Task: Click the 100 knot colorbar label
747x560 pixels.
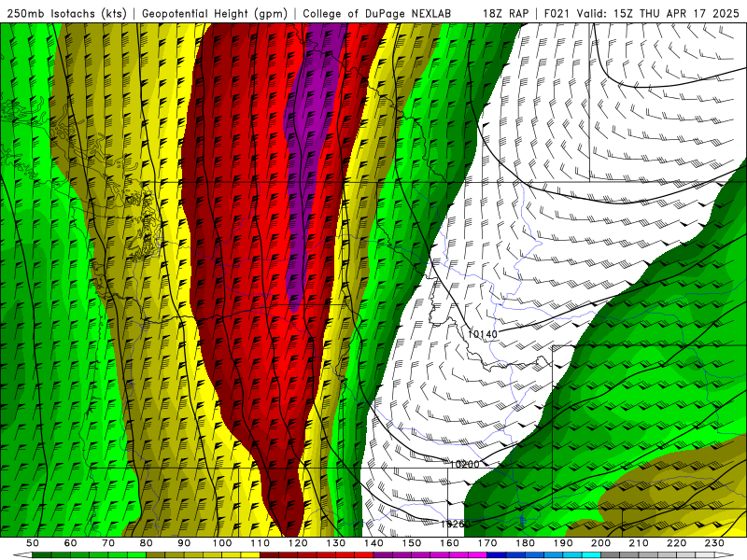Action: (x=222, y=543)
